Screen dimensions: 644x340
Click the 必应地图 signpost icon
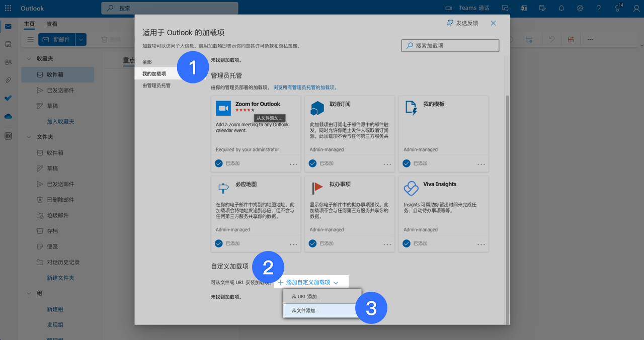point(223,188)
